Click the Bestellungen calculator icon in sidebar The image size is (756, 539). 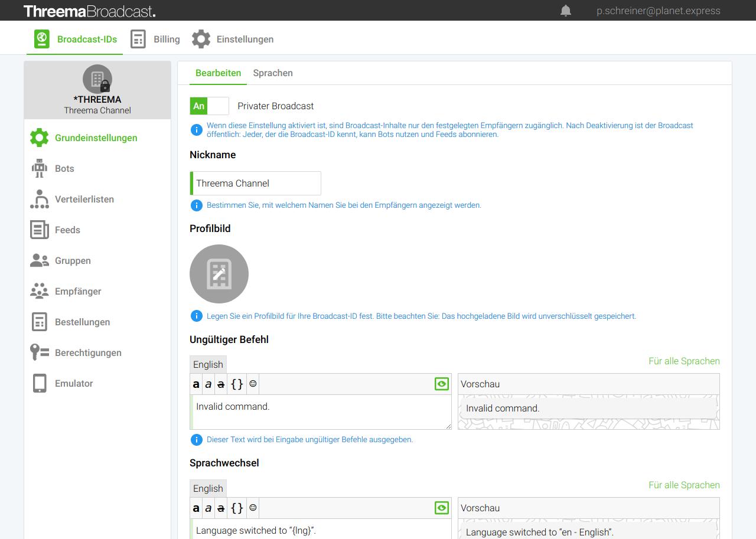40,322
